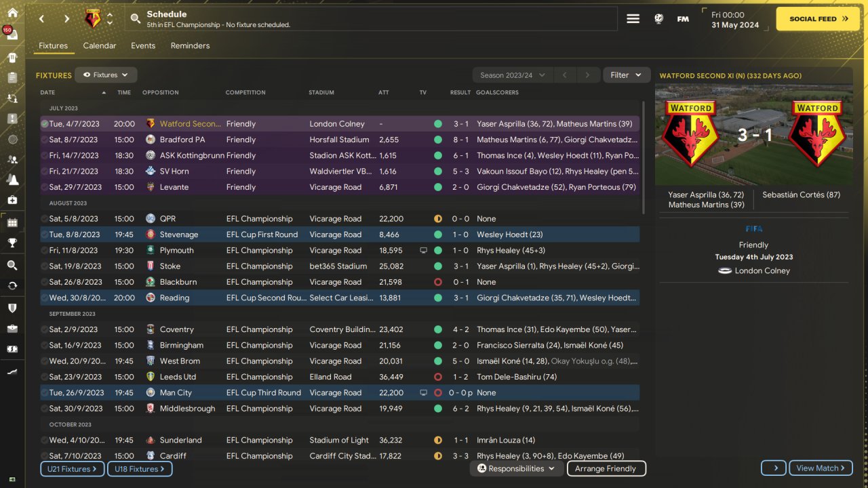
Task: Click the Man City club badge
Action: pyautogui.click(x=151, y=392)
